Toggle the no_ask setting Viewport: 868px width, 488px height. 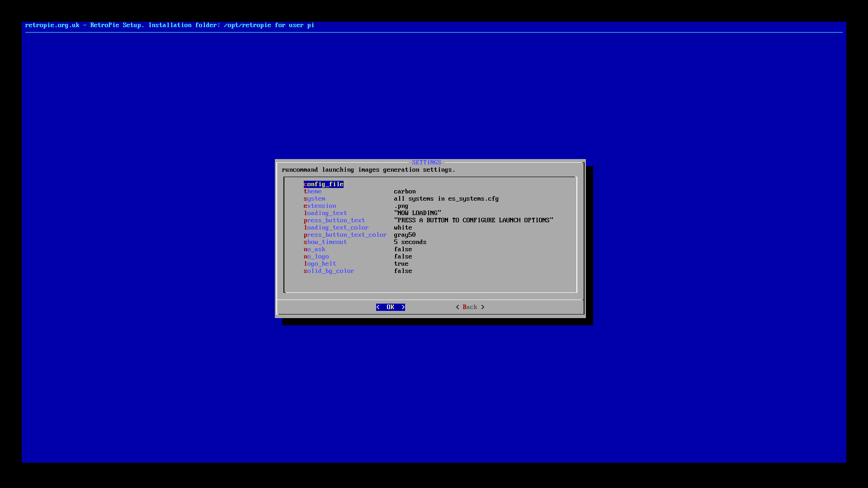coord(314,249)
